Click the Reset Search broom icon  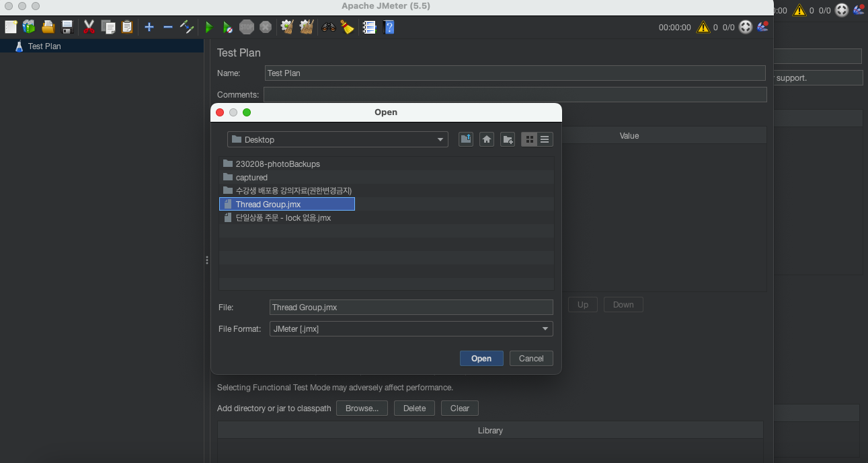(347, 27)
